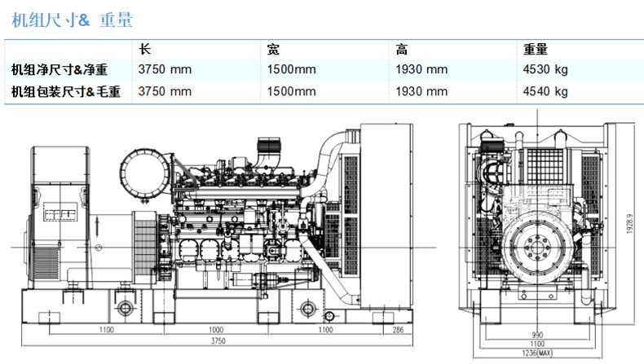Click the 286 dimension label in side view
644x364 pixels.
pyautogui.click(x=397, y=330)
